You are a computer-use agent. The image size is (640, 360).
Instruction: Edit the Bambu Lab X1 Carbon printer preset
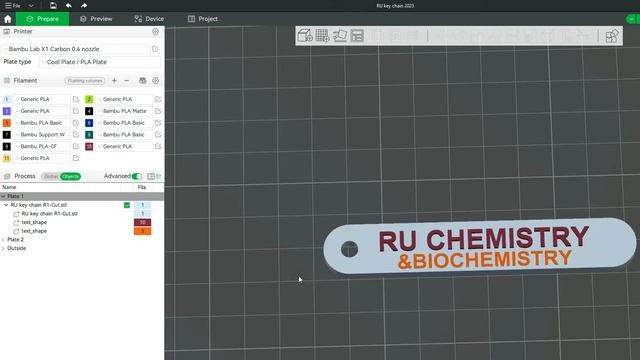point(155,49)
